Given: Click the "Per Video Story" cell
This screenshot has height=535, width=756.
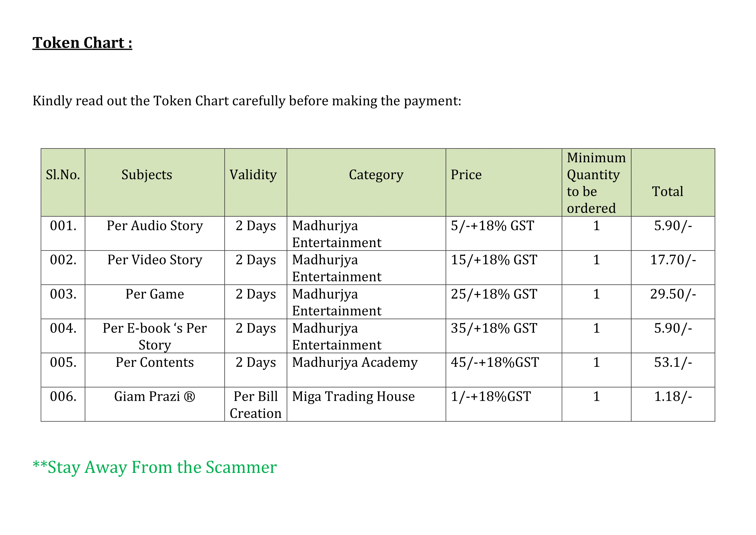Looking at the screenshot, I should 155,260.
